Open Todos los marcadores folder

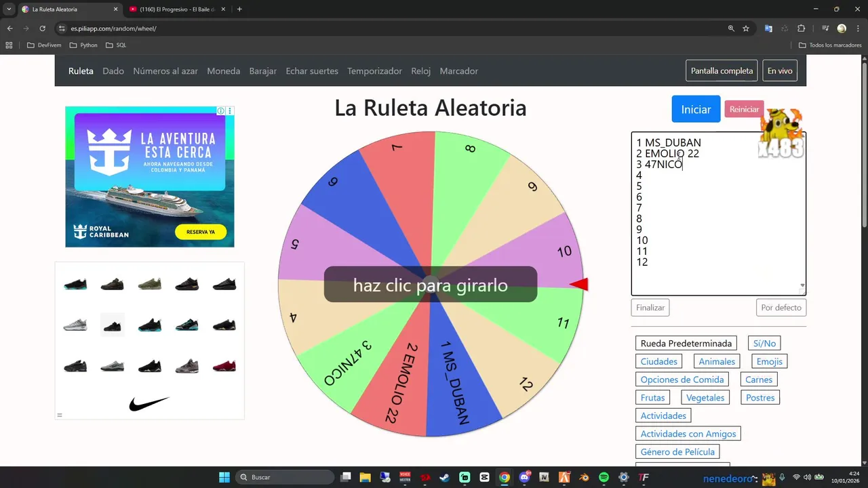tap(830, 45)
